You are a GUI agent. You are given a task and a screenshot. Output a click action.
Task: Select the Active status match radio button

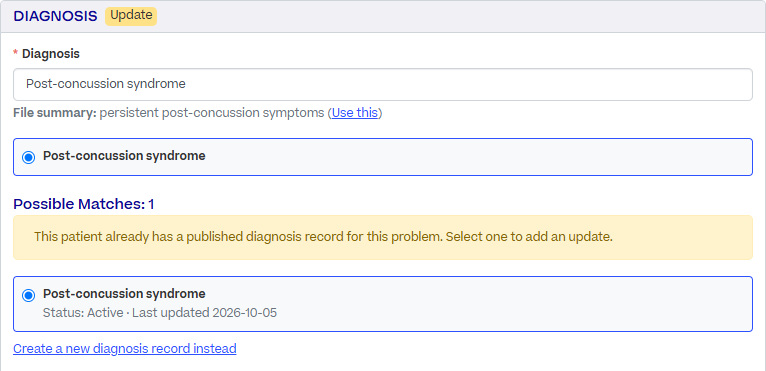tap(29, 295)
